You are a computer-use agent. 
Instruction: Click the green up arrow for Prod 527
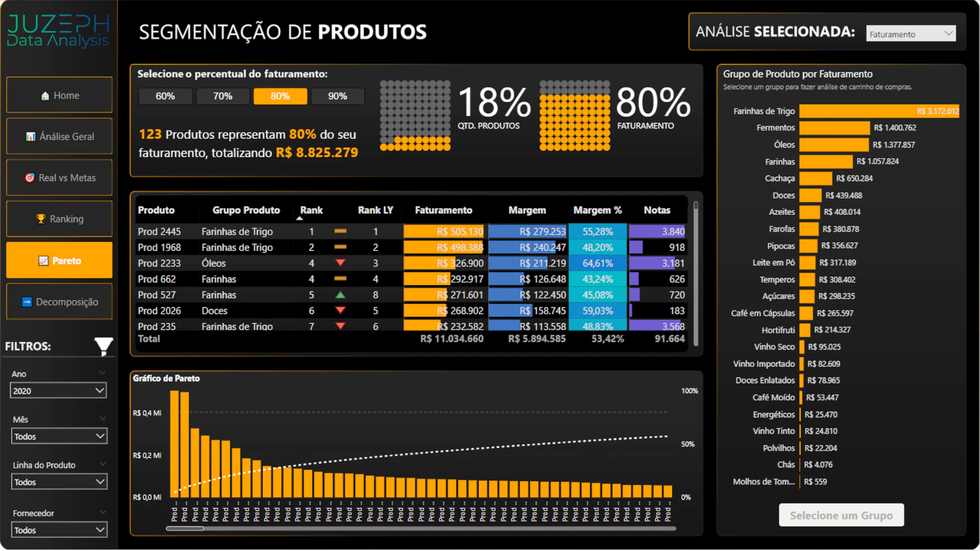coord(341,294)
